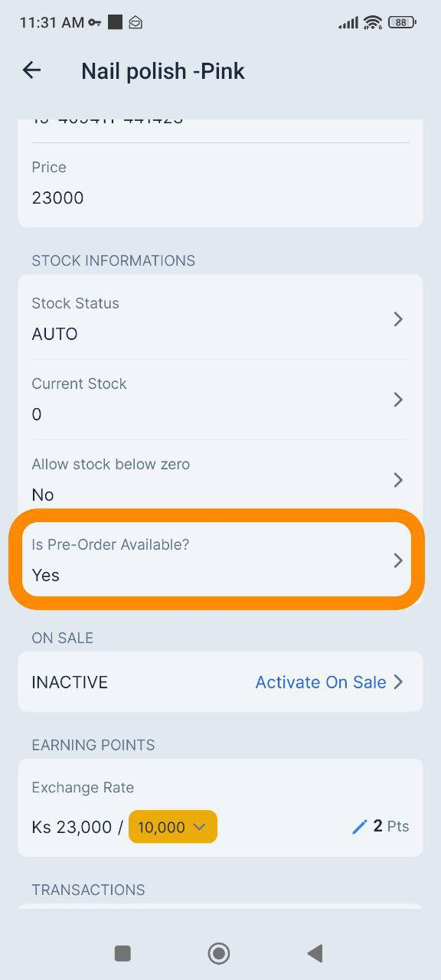The width and height of the screenshot is (441, 980).
Task: Open Current Stock chevron arrow
Action: (x=397, y=400)
